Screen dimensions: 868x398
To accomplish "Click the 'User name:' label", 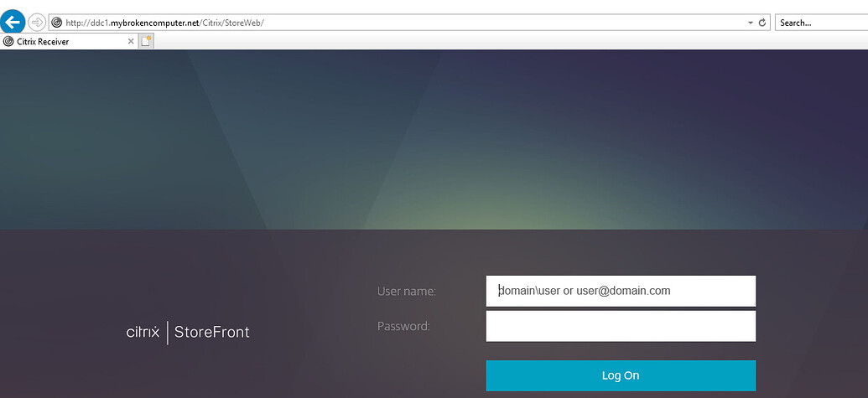I will coord(407,292).
